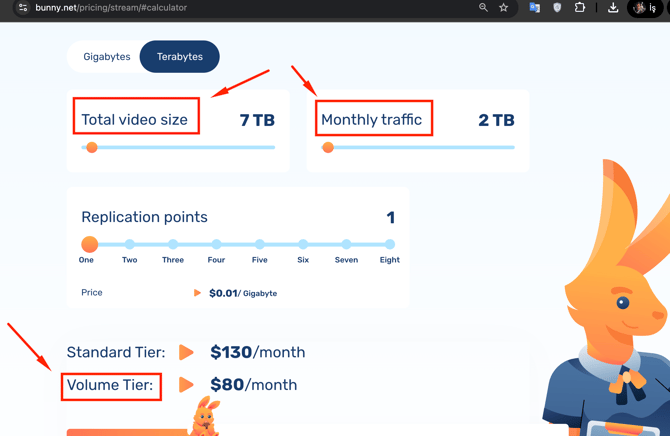Image resolution: width=670 pixels, height=436 pixels.
Task: Open the browser extensions puzzle icon
Action: pos(580,8)
